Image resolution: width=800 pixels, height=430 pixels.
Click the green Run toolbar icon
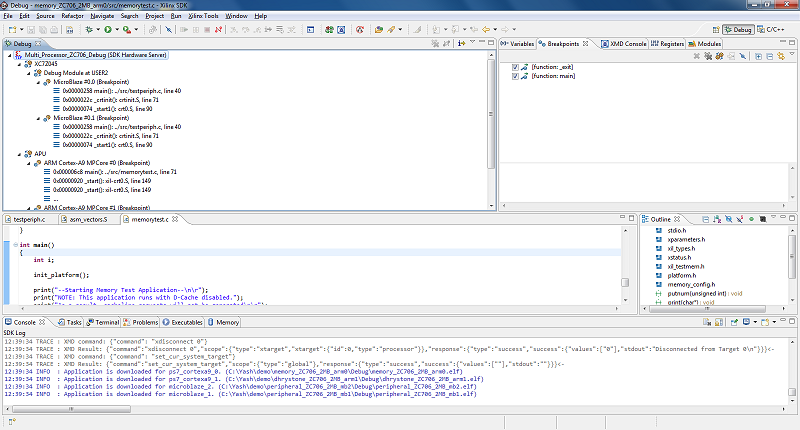108,30
